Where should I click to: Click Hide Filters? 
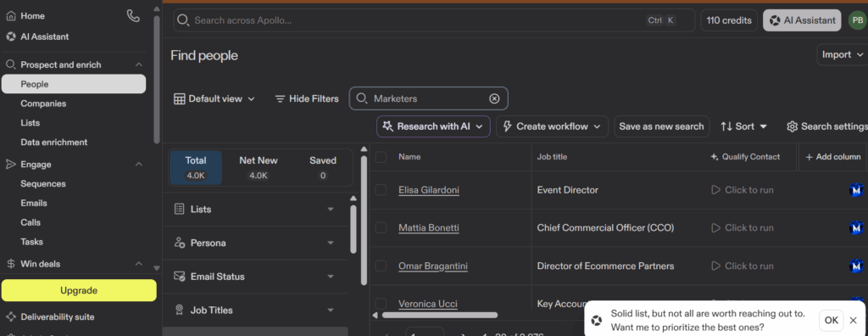[x=307, y=98]
